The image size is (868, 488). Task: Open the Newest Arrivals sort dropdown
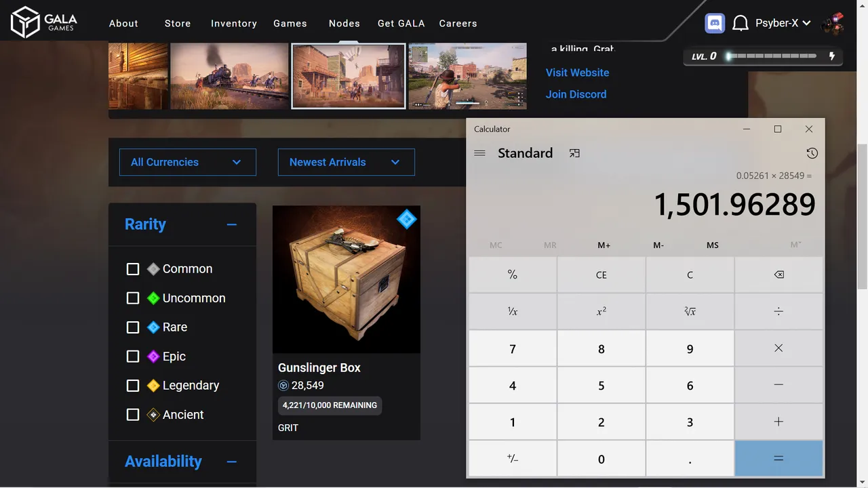(347, 162)
